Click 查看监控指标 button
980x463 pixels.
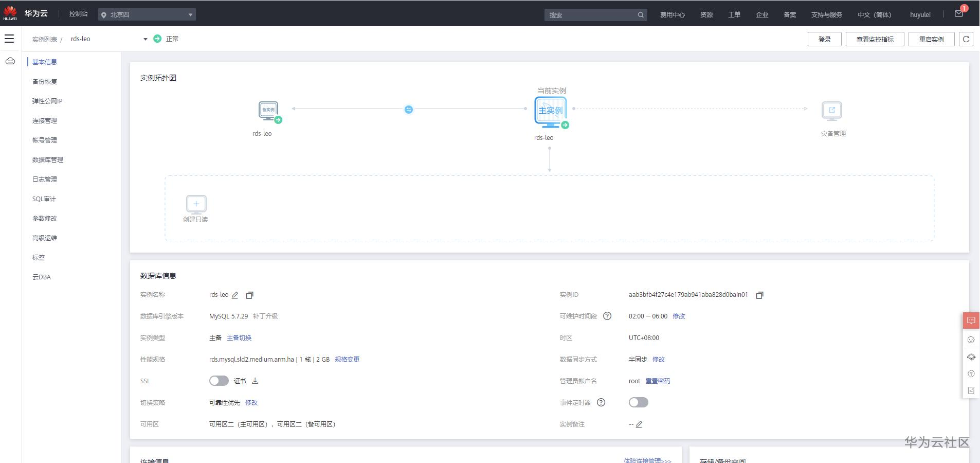(x=875, y=39)
